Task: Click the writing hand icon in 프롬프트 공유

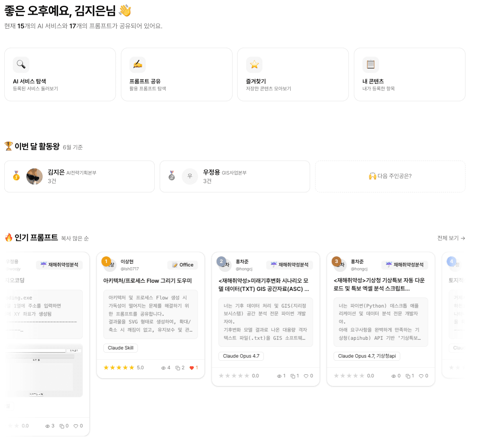Action: tap(138, 64)
